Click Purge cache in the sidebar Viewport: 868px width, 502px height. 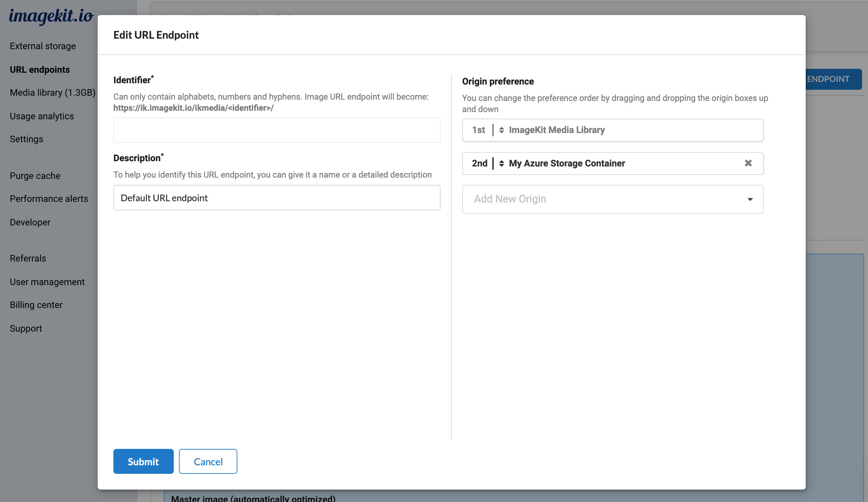click(34, 176)
